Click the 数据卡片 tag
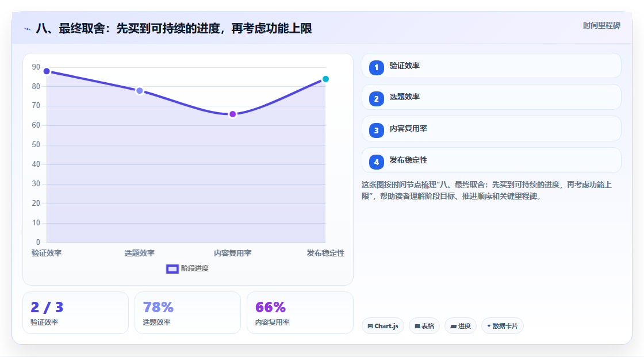This screenshot has height=357, width=644. tap(503, 326)
